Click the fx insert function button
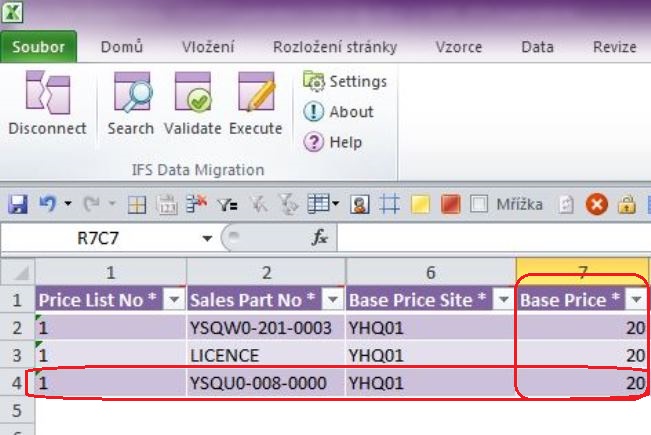 pos(320,237)
